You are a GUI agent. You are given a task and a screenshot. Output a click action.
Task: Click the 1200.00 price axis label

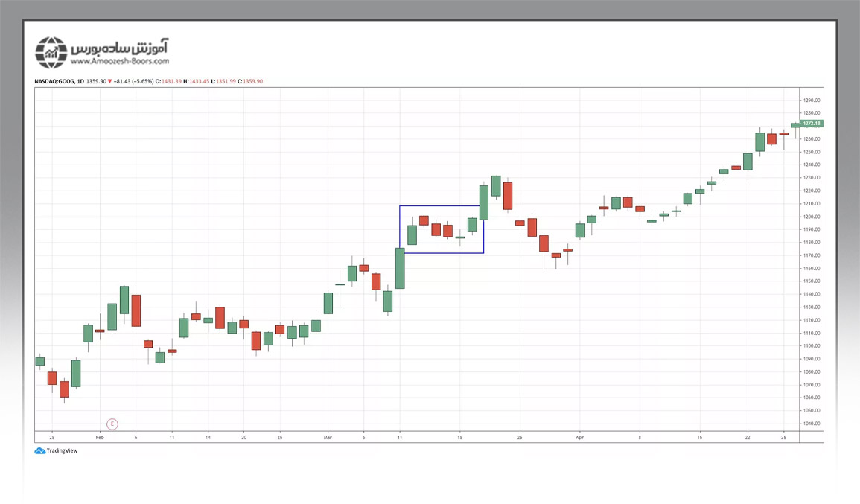coord(810,217)
